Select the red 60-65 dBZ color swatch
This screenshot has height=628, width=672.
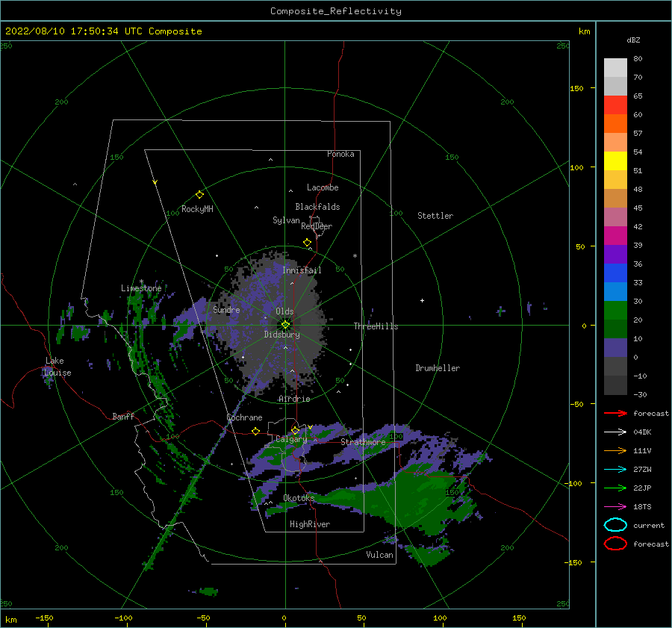[615, 105]
